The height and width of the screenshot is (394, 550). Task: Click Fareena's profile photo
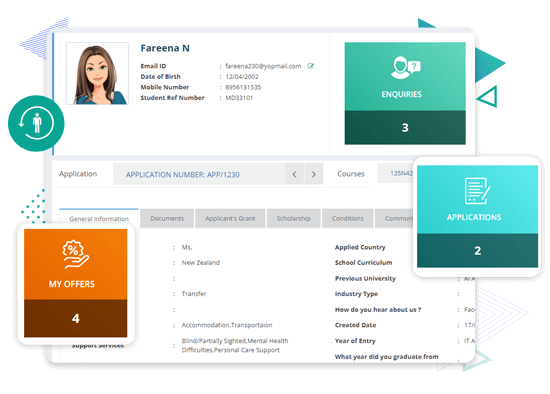click(x=98, y=74)
